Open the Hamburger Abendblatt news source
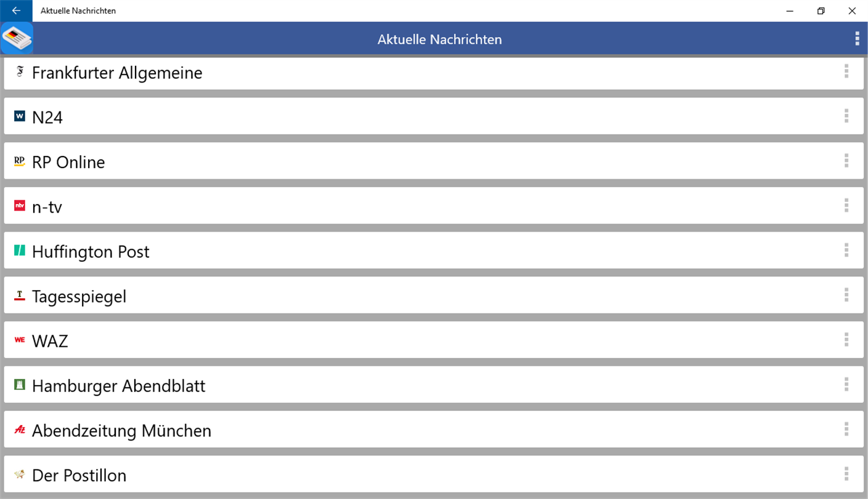This screenshot has height=499, width=868. point(118,386)
